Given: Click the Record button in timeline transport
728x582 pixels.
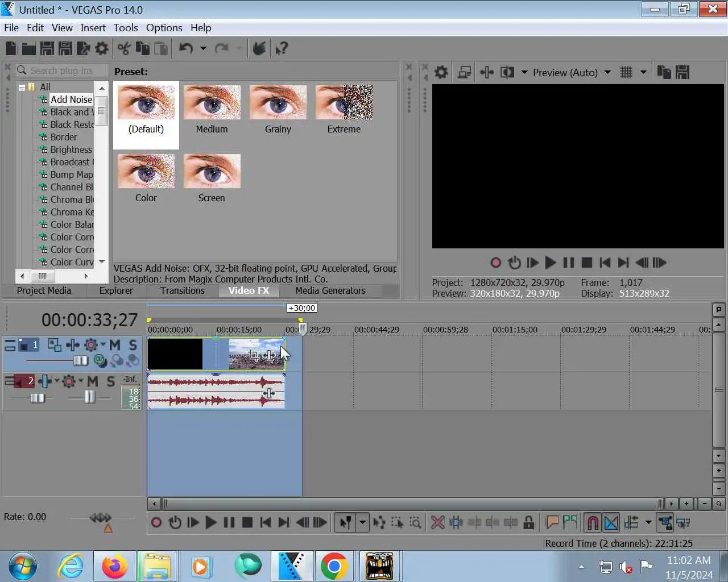Looking at the screenshot, I should pos(156,522).
